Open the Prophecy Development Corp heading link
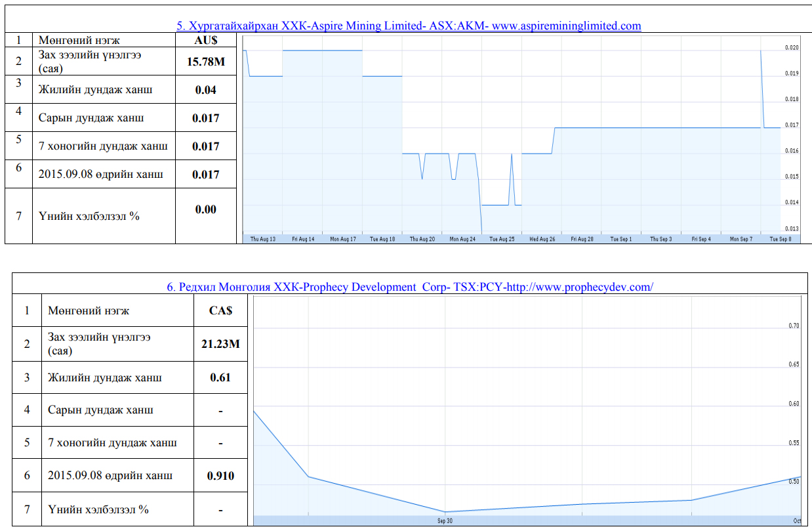The height and width of the screenshot is (531, 812). (409, 287)
